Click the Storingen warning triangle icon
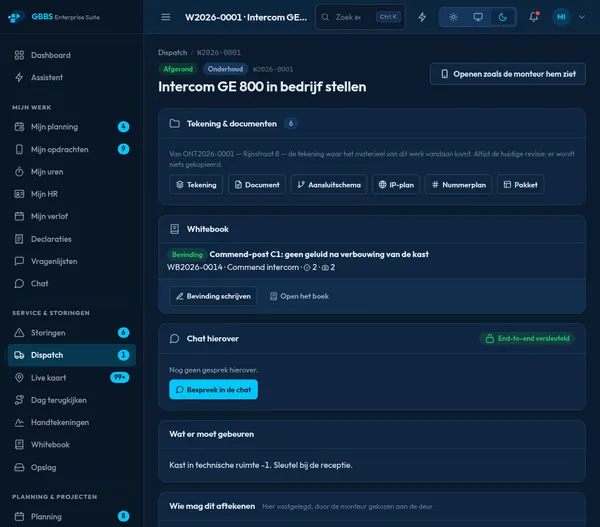 tap(19, 333)
